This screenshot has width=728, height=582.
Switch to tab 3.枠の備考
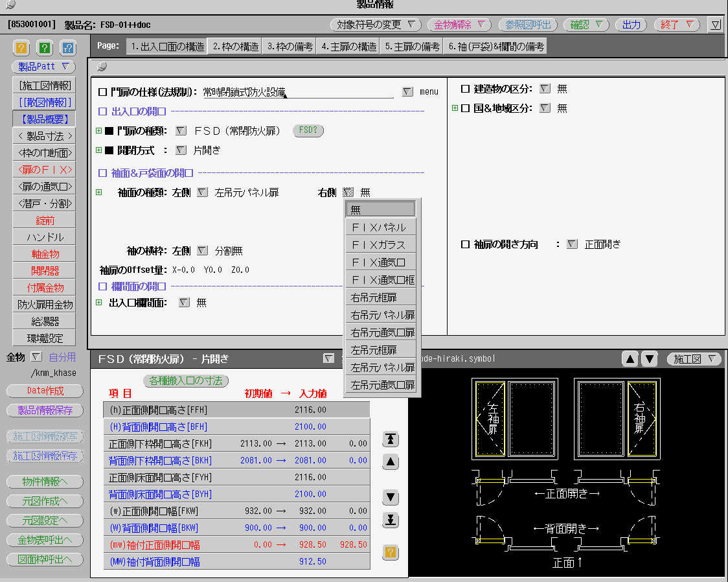tap(290, 47)
